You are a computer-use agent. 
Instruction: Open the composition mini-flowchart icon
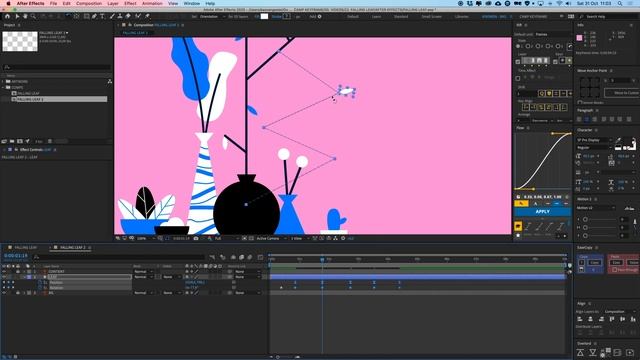(x=212, y=257)
